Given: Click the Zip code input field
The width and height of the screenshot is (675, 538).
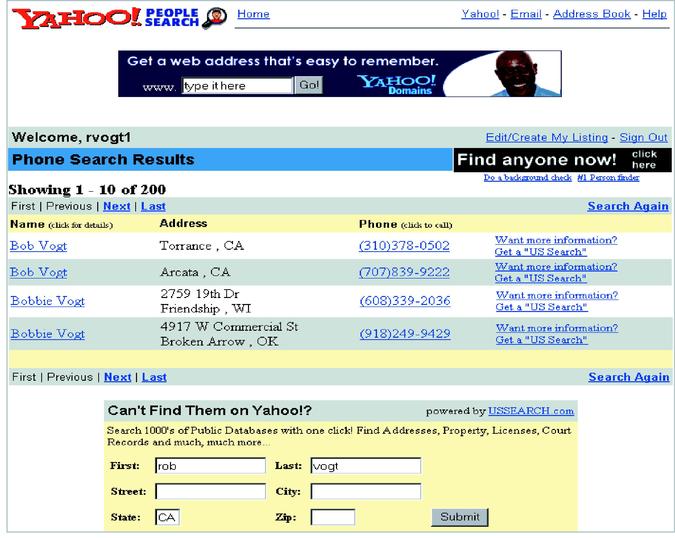Looking at the screenshot, I should [x=333, y=517].
